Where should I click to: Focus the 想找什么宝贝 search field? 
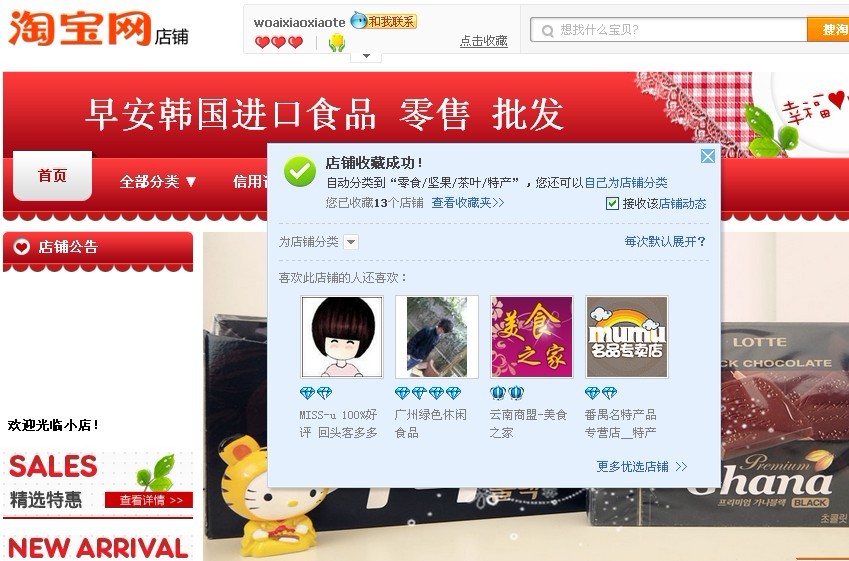pyautogui.click(x=669, y=29)
